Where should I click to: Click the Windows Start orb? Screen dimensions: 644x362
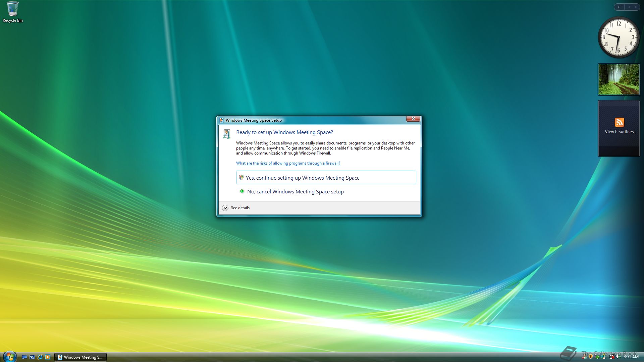click(10, 357)
